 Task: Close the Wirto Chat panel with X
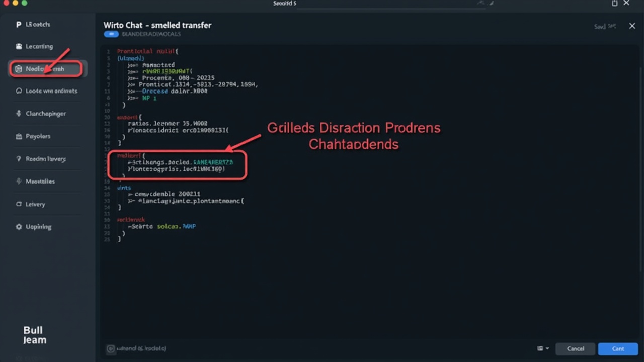tap(632, 26)
